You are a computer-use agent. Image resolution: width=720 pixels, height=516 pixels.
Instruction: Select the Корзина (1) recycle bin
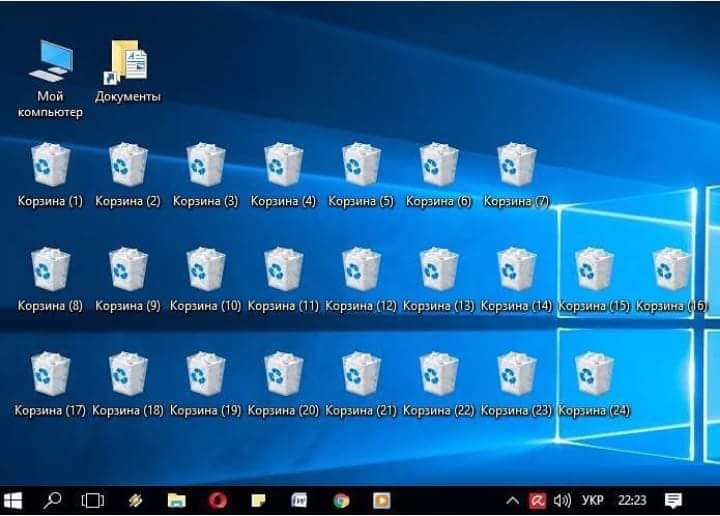click(50, 174)
